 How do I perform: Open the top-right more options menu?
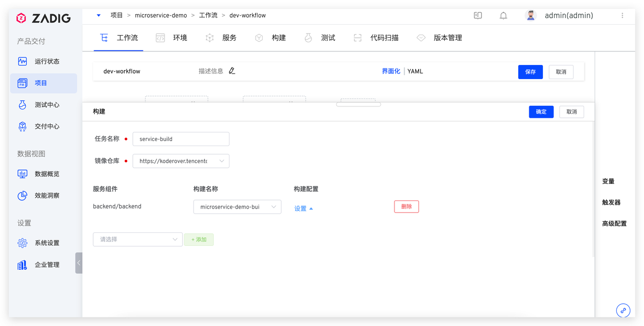[x=622, y=16]
